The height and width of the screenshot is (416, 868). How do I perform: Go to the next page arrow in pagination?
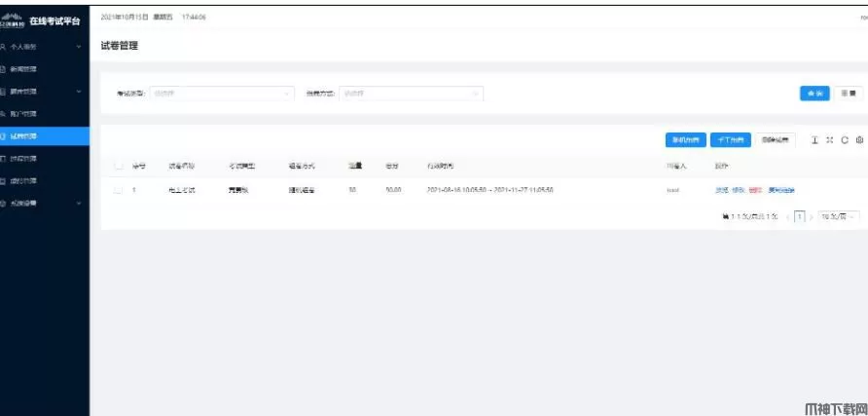point(812,217)
